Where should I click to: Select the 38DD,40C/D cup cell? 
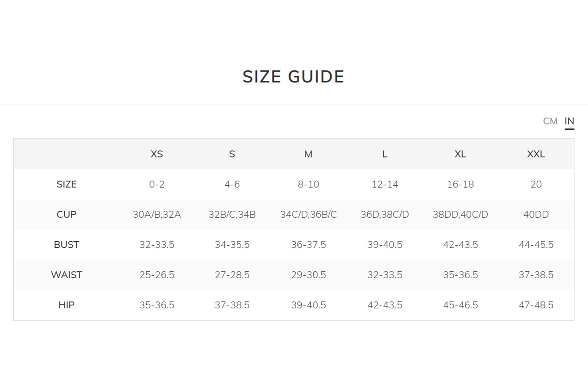pos(460,214)
